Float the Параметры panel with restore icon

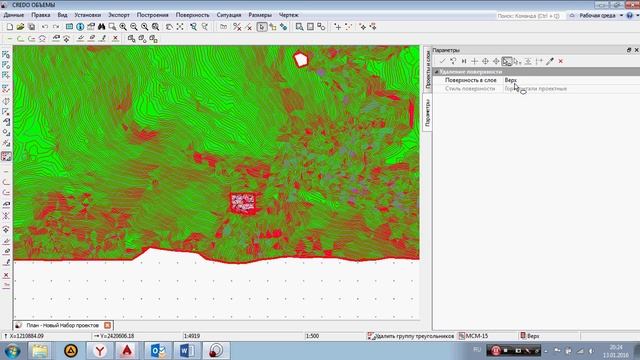tap(629, 50)
